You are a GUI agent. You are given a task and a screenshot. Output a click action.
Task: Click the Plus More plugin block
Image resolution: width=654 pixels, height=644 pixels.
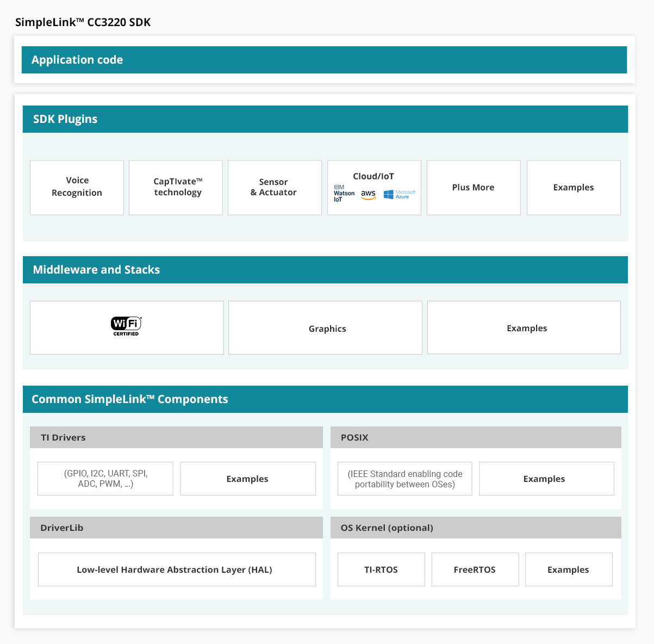pyautogui.click(x=473, y=187)
